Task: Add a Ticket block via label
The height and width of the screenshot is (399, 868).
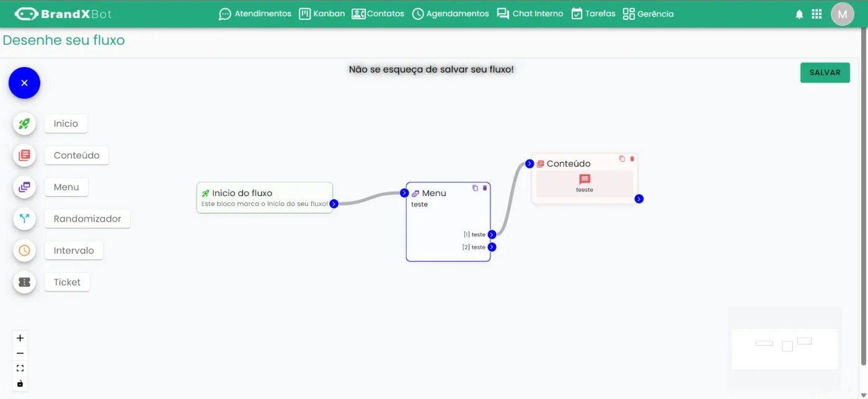Action: 67,282
